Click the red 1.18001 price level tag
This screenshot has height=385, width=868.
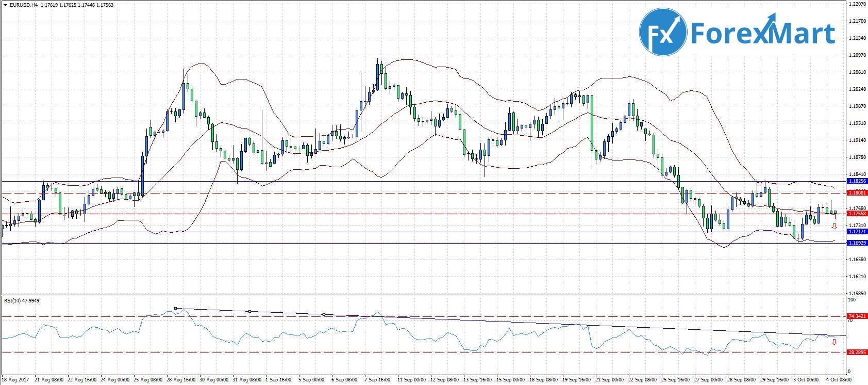click(x=857, y=193)
